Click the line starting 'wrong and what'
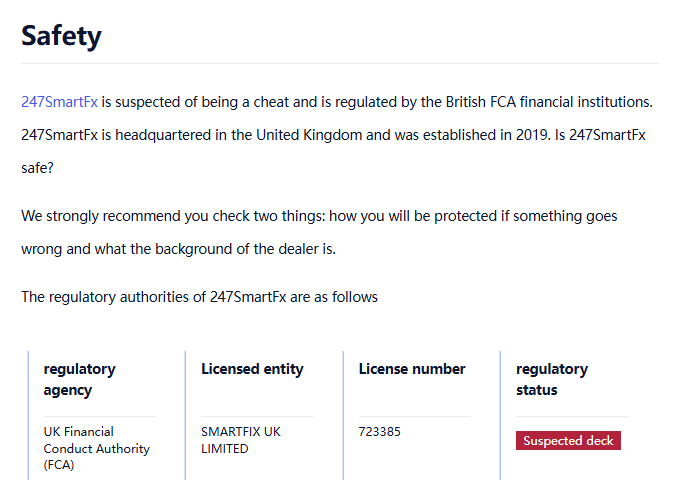Image resolution: width=681 pixels, height=495 pixels. tap(178, 249)
